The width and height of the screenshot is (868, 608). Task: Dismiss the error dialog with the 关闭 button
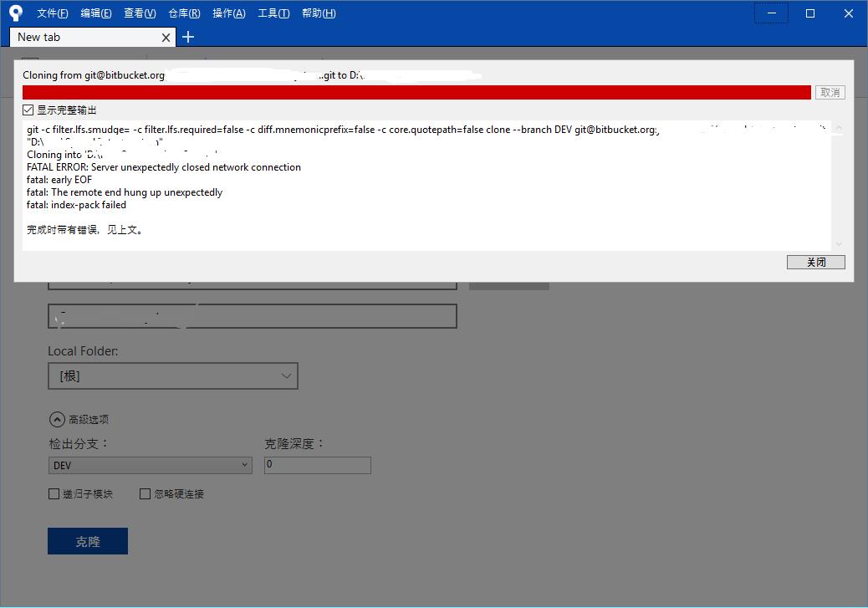click(815, 261)
